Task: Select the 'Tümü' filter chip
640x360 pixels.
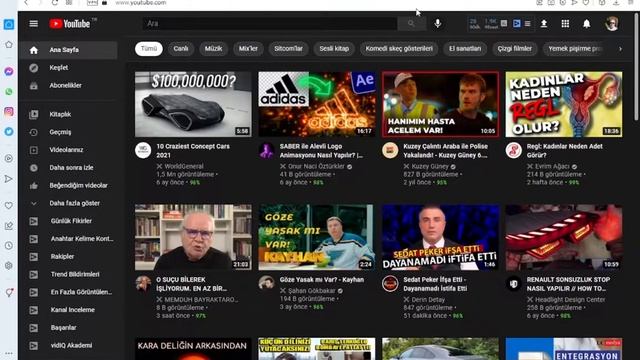Action: [x=149, y=49]
